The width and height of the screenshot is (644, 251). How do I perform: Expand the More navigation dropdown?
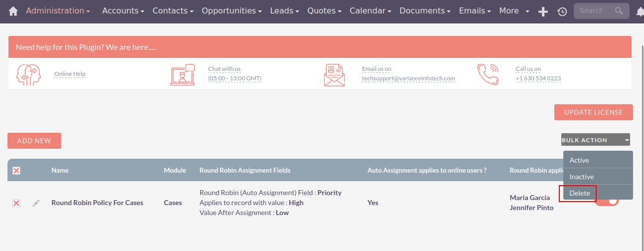(x=514, y=11)
